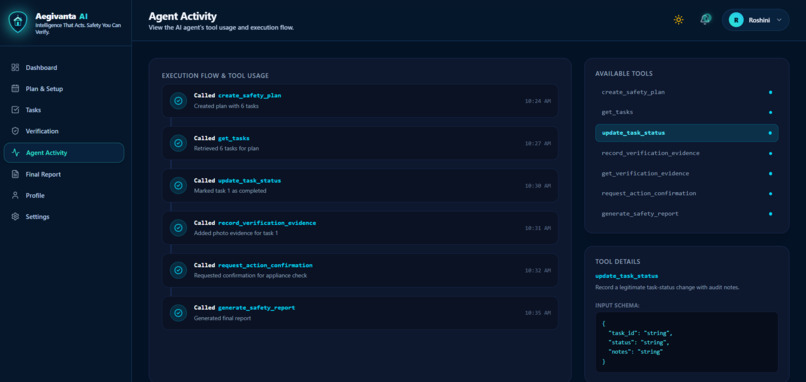Image resolution: width=806 pixels, height=382 pixels.
Task: Select get_verification_evidence in Available Tools
Action: click(x=687, y=173)
